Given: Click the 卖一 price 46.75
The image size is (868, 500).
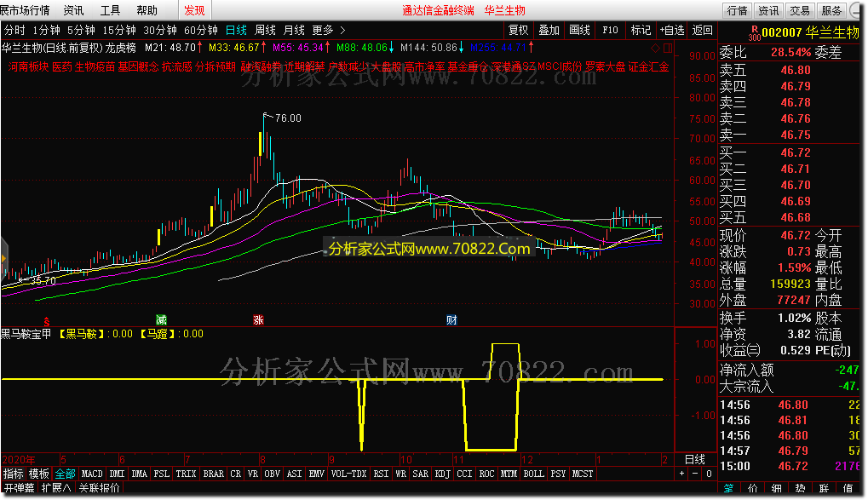Looking at the screenshot, I should [x=796, y=135].
